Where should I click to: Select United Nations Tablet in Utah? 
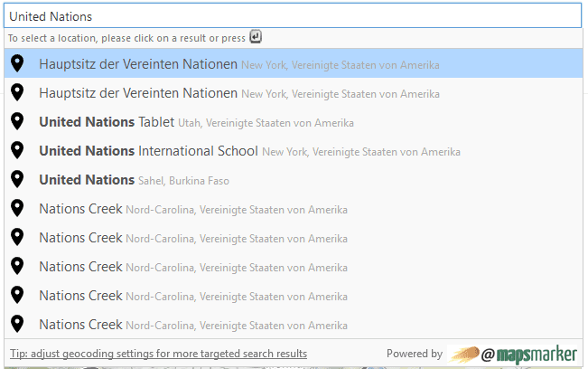click(294, 121)
